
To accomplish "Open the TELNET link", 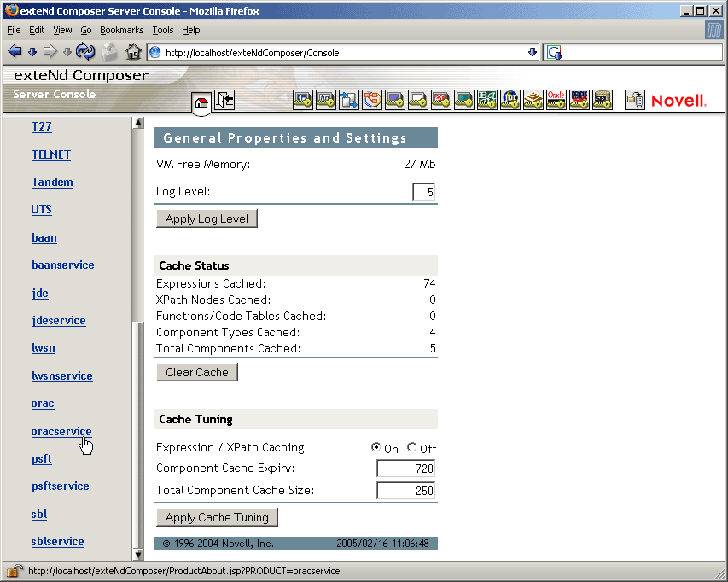I will coord(51,154).
